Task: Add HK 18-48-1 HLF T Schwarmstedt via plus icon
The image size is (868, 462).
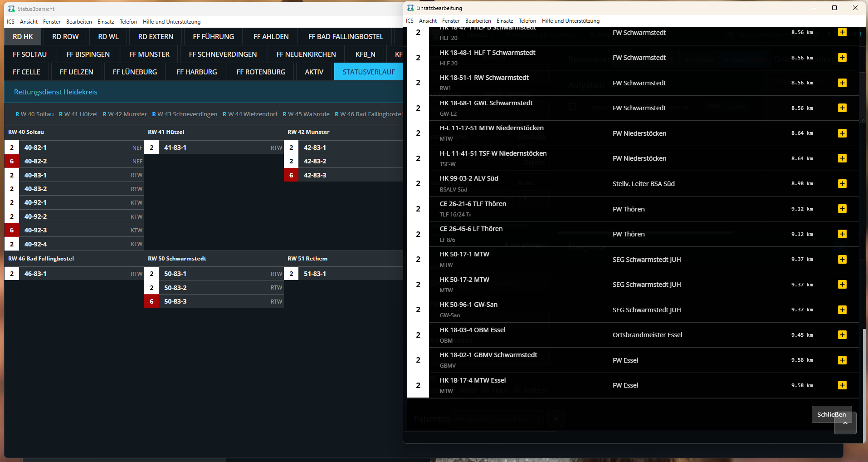Action: click(x=842, y=58)
